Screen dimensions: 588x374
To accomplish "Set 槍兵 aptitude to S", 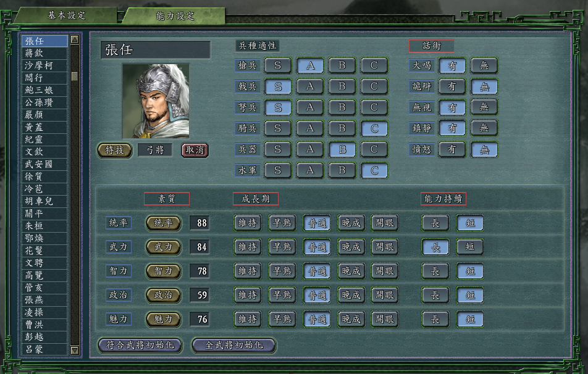I will coord(278,65).
